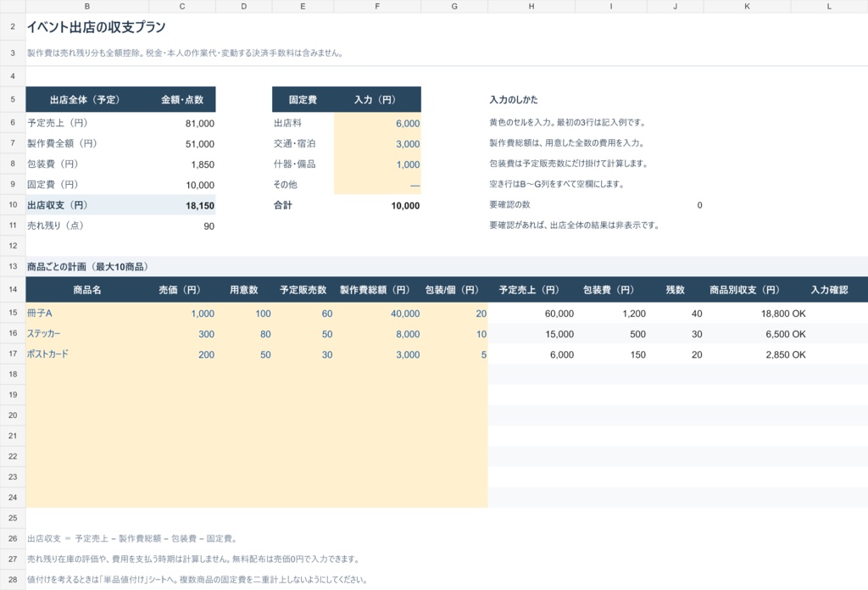Select 冊子A 予定売上 value 60,000
The width and height of the screenshot is (868, 590).
click(x=531, y=314)
